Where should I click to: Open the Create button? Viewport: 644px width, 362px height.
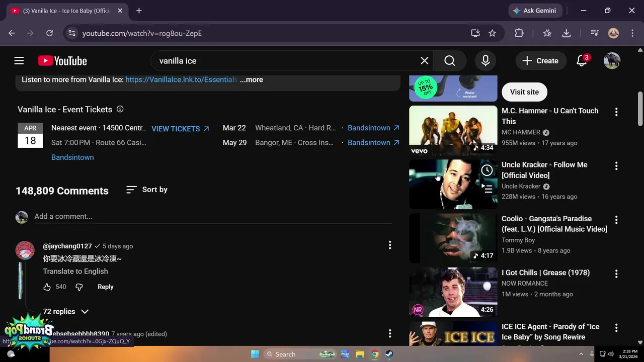point(540,61)
